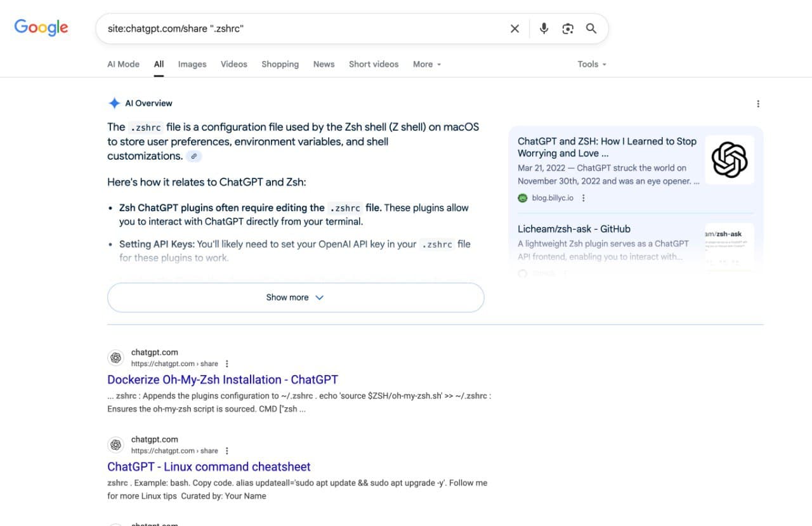Expand AI Overview with Show more
Viewport: 812px width, 526px height.
pyautogui.click(x=296, y=298)
